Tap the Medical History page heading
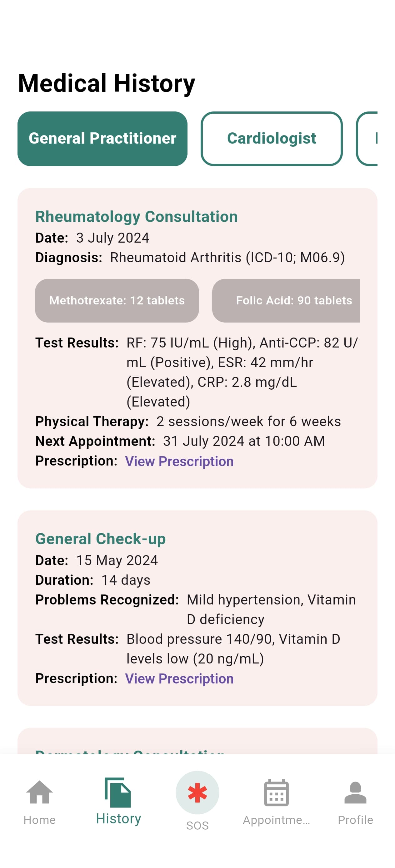Image resolution: width=395 pixels, height=868 pixels. (107, 83)
